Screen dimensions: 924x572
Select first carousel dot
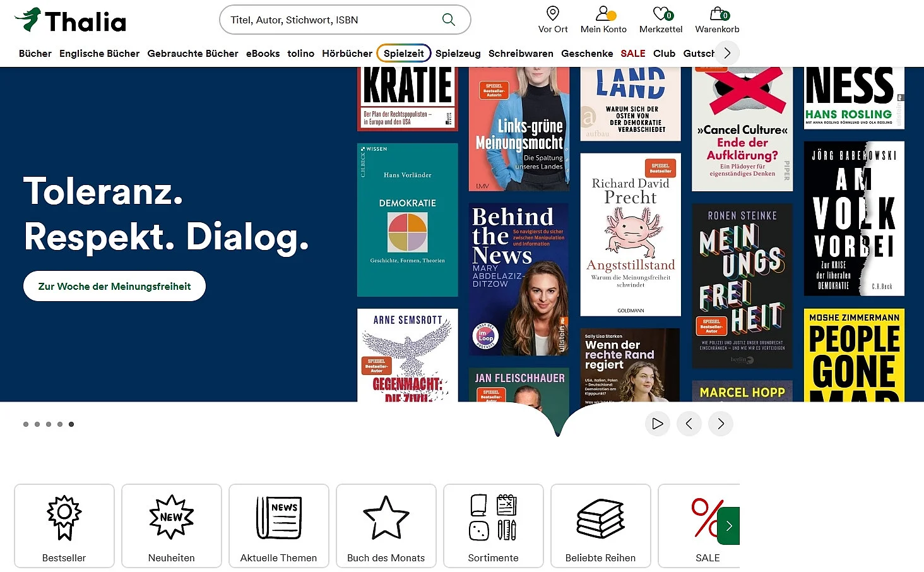(x=26, y=424)
